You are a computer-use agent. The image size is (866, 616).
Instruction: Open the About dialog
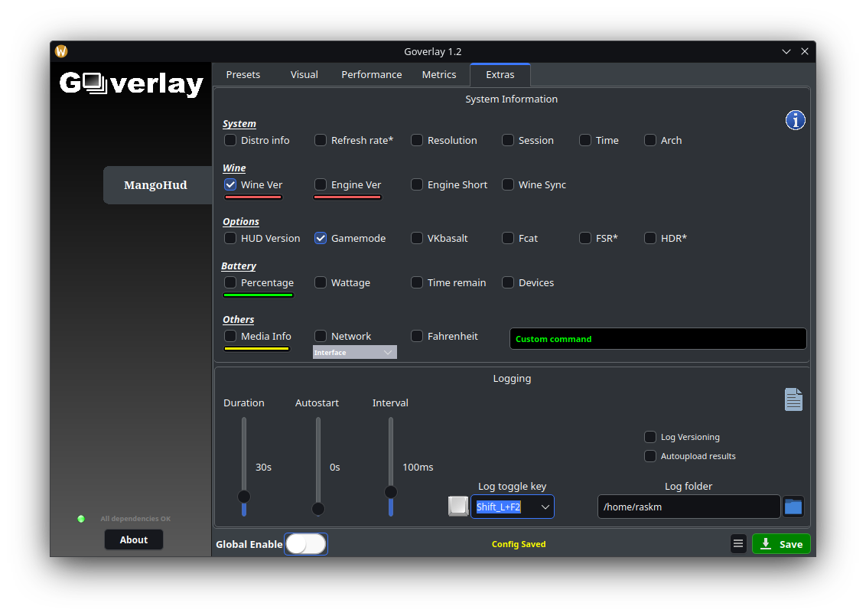click(x=134, y=539)
